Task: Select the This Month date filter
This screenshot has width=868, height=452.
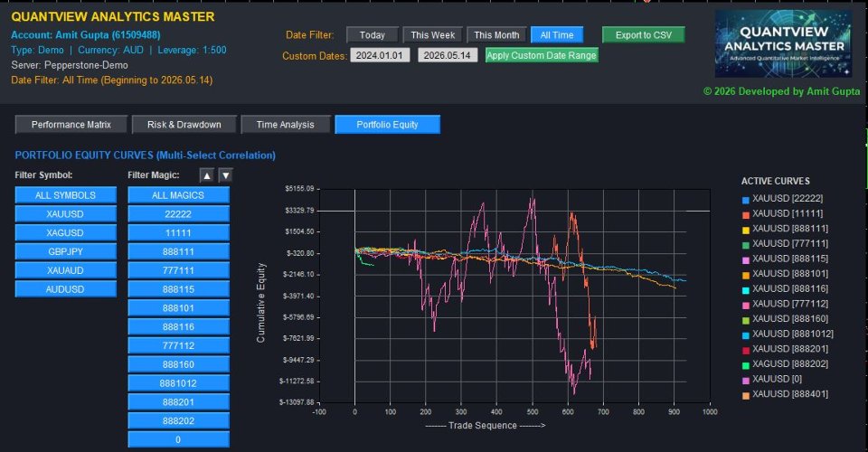Action: [496, 35]
